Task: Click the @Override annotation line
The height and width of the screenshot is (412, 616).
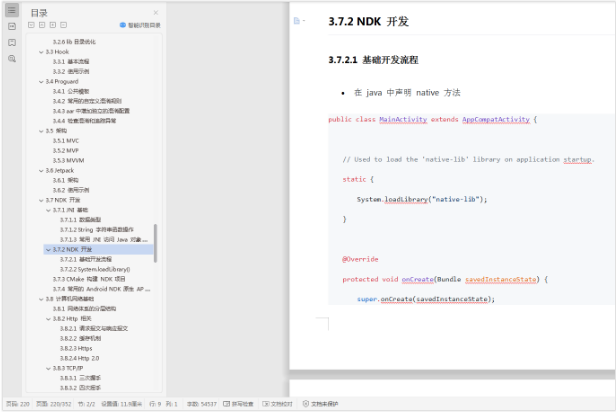Action: coord(360,259)
